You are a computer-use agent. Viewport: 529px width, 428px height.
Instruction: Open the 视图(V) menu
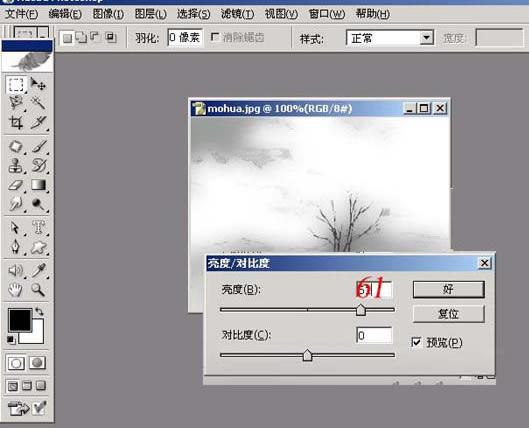click(281, 14)
